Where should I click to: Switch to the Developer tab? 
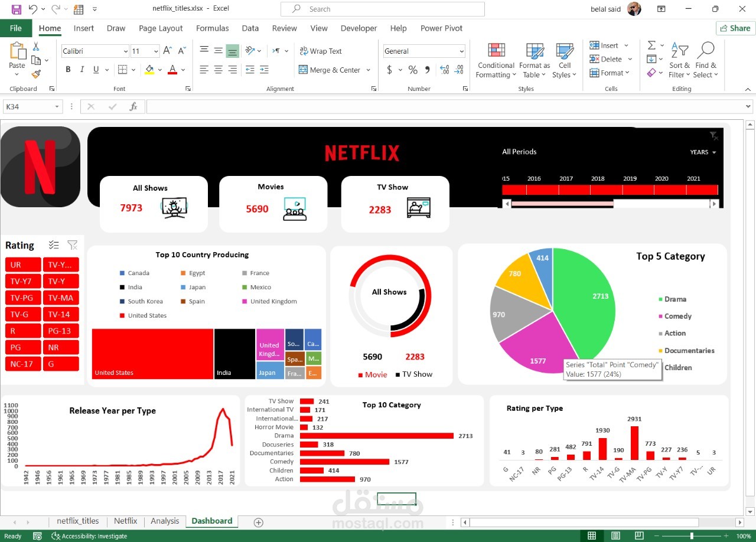tap(359, 28)
